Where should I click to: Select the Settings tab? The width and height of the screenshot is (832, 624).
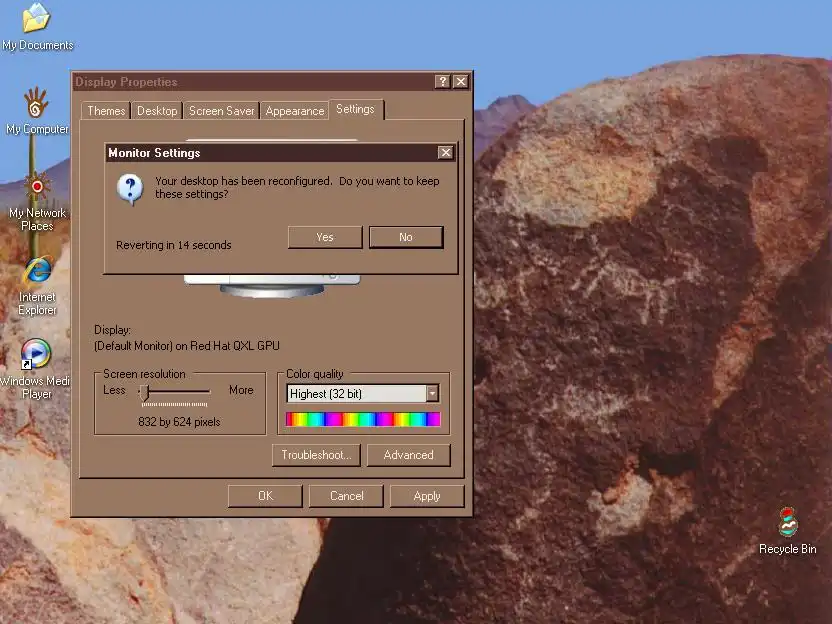(356, 109)
